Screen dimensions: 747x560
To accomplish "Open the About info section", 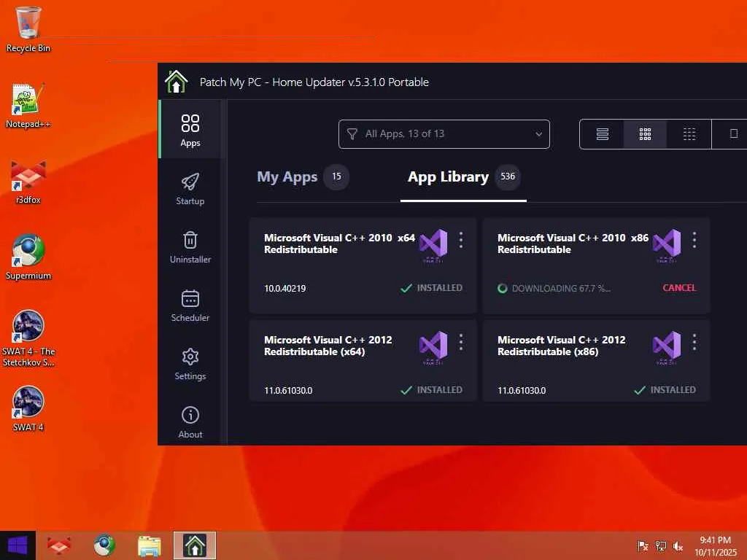I will 190,422.
